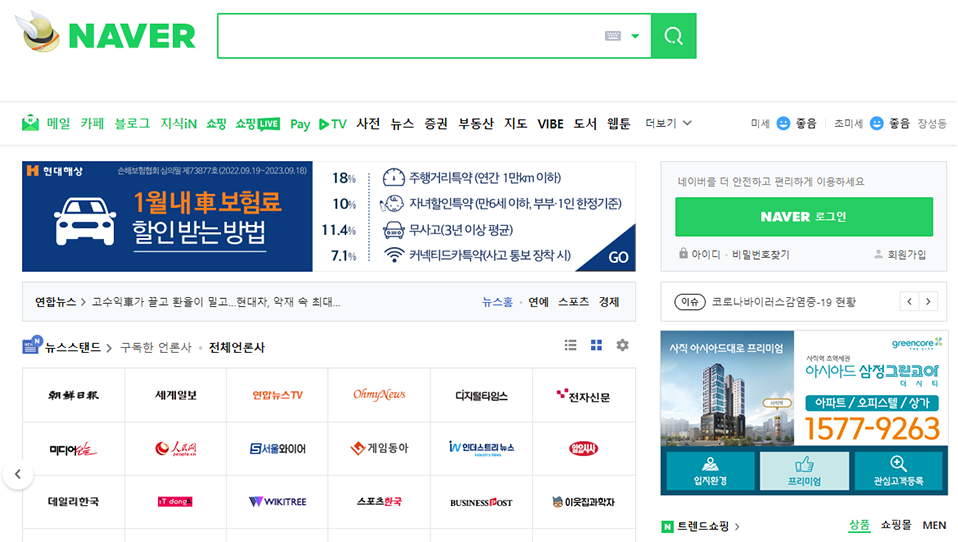Open the VIBE link
The height and width of the screenshot is (542, 958).
[x=550, y=124]
